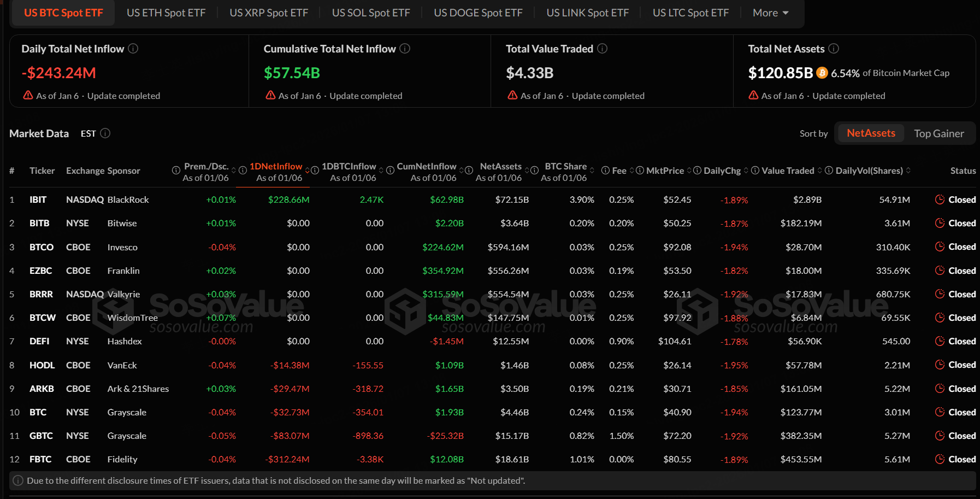Screen dimensions: 980x499
Task: Click info icon next to Total Net Assets
Action: click(834, 49)
